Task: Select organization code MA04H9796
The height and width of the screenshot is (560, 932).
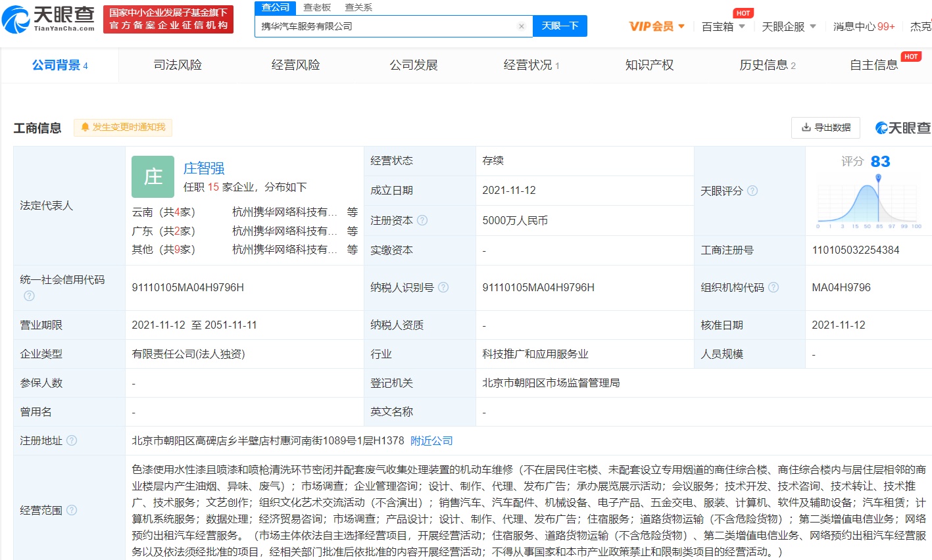Action: point(841,287)
